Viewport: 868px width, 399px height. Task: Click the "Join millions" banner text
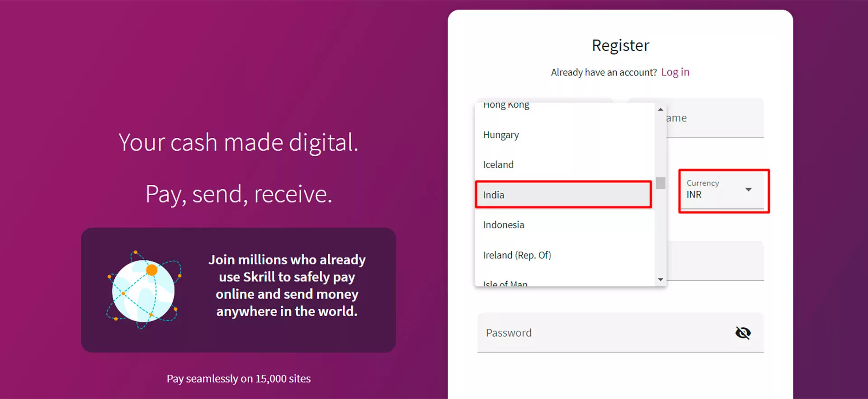click(x=287, y=286)
